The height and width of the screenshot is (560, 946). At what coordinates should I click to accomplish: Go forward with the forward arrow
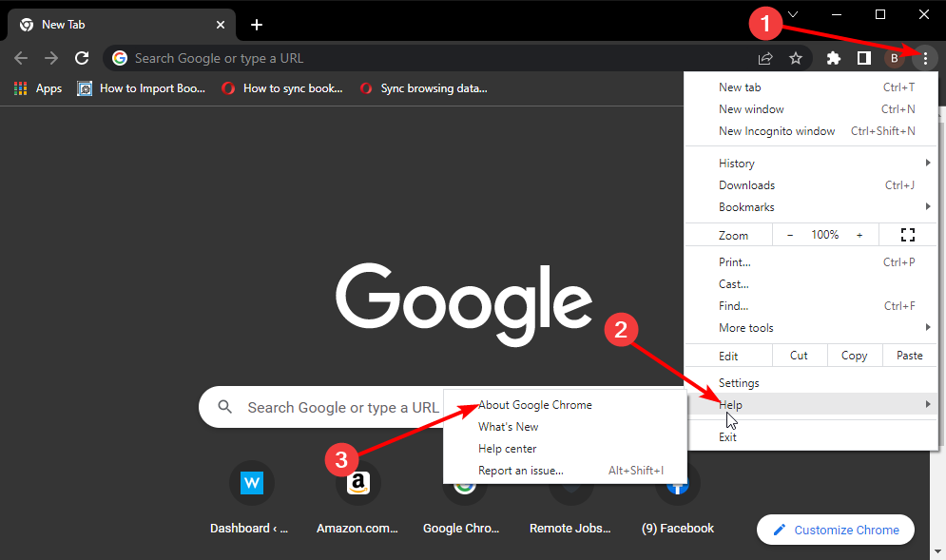pos(51,58)
